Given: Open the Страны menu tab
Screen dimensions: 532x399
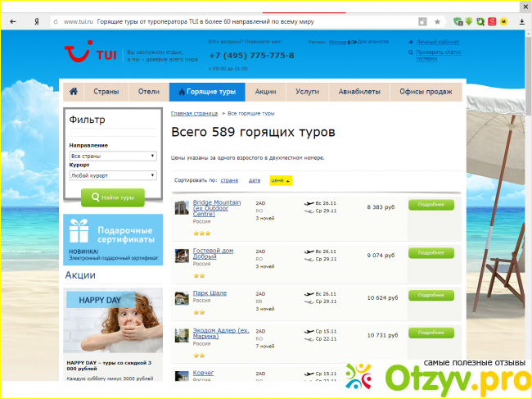Looking at the screenshot, I should click(x=106, y=92).
